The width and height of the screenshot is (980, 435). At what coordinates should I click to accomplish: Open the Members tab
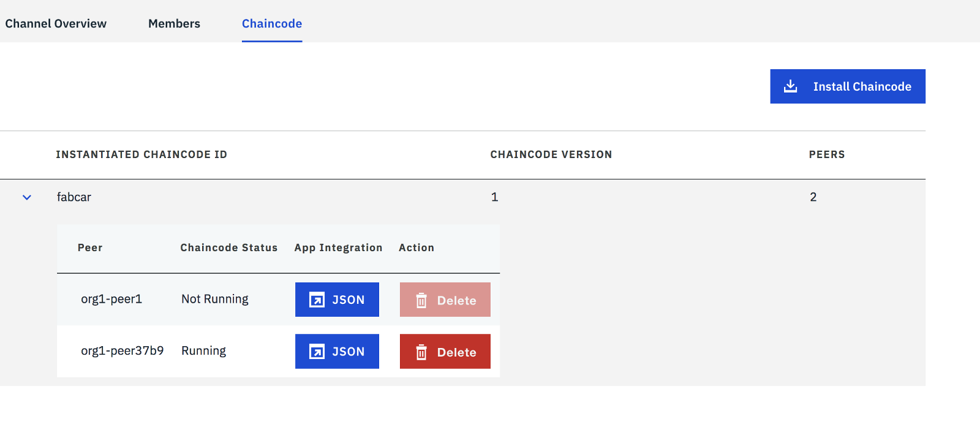click(174, 23)
